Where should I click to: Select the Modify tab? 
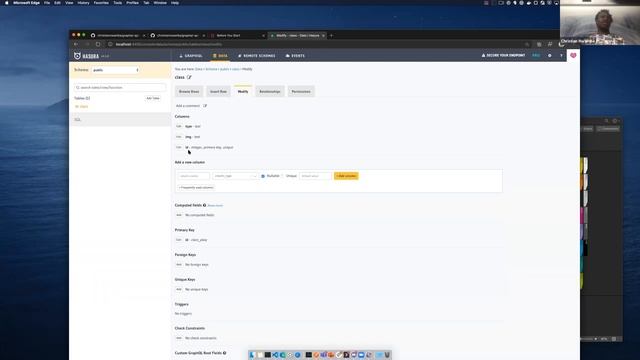(x=243, y=91)
